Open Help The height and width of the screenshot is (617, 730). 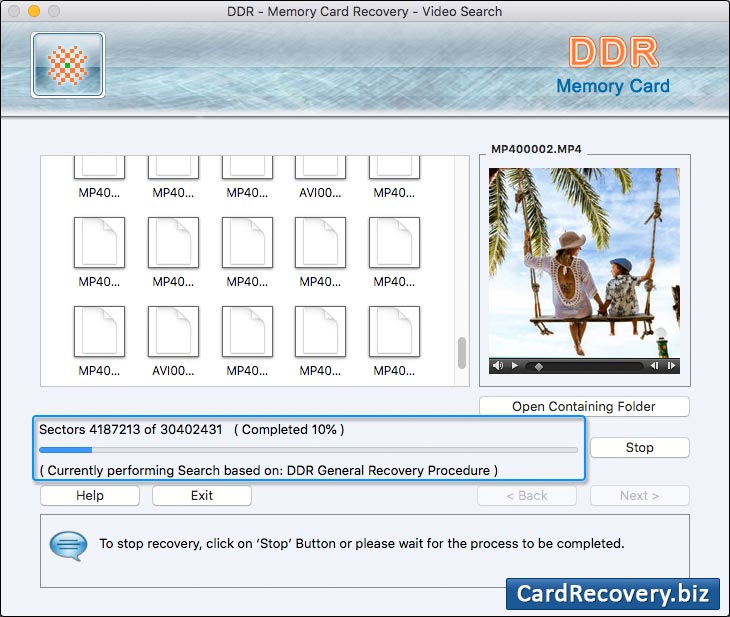[x=90, y=495]
